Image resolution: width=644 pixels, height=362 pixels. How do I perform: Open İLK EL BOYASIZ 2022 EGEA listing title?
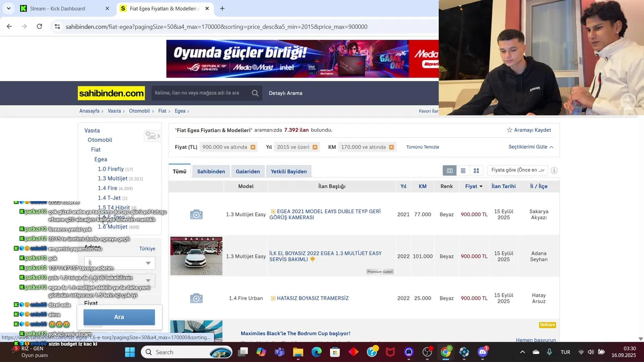pos(325,256)
